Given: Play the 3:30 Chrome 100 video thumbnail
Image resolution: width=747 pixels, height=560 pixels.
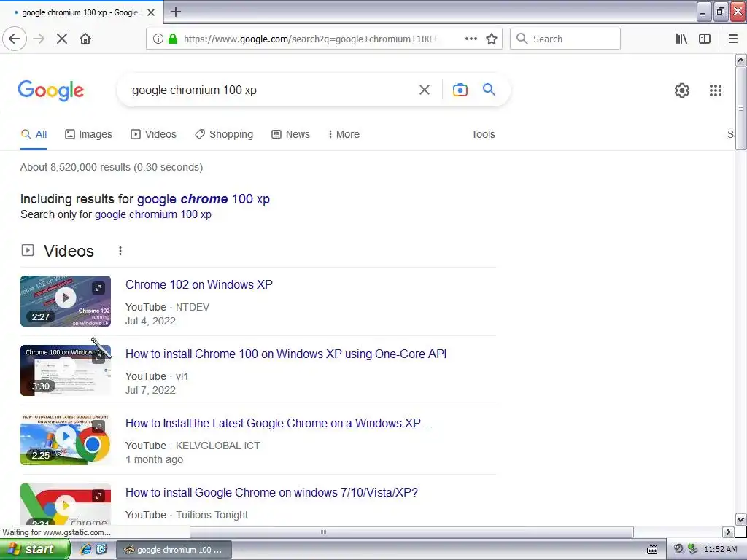Looking at the screenshot, I should click(65, 370).
